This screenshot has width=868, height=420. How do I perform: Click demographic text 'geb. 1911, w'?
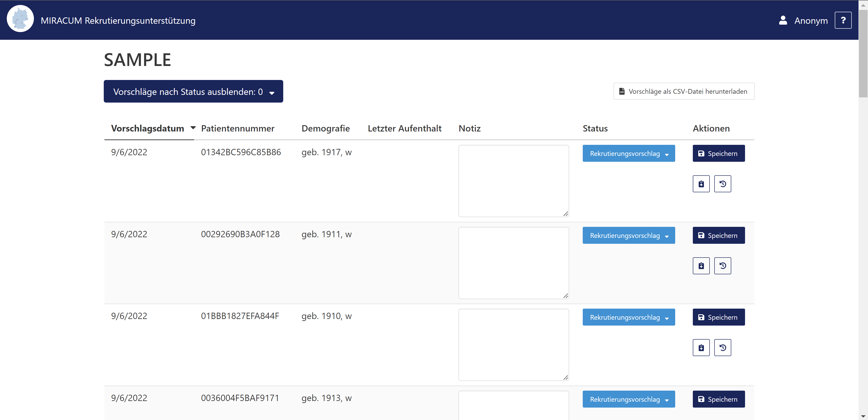[326, 234]
